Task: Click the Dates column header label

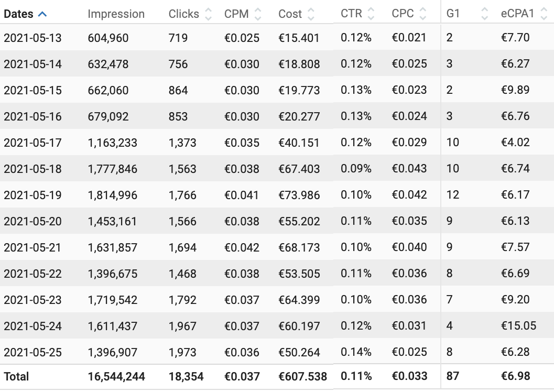Action: 18,14
